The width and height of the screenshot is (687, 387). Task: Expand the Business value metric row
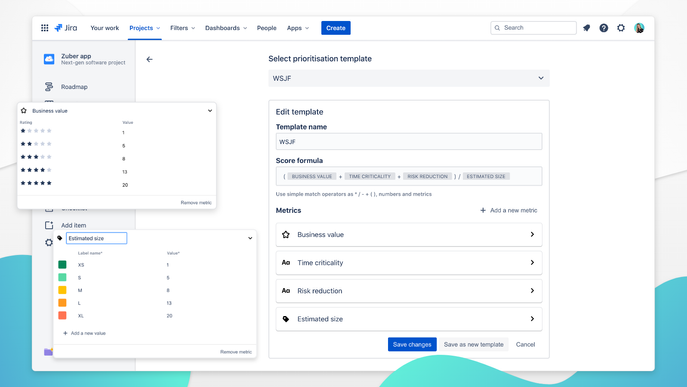click(409, 234)
